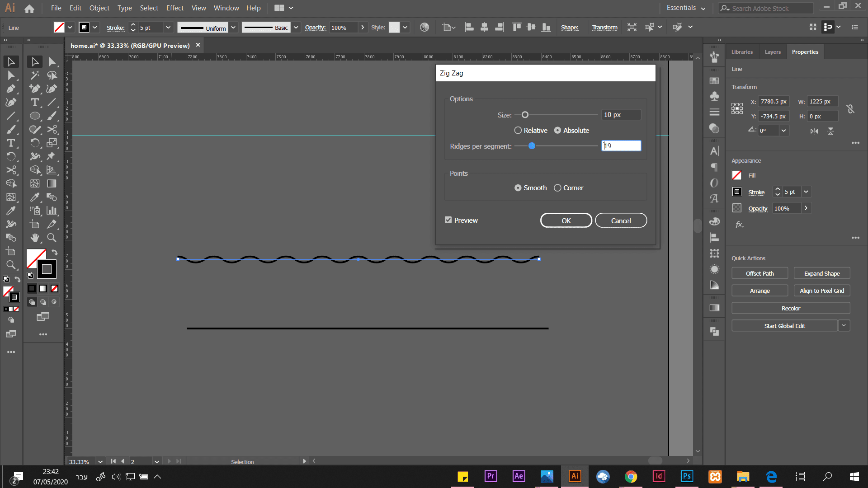868x488 pixels.
Task: Select the Relative radio button
Action: coord(518,131)
